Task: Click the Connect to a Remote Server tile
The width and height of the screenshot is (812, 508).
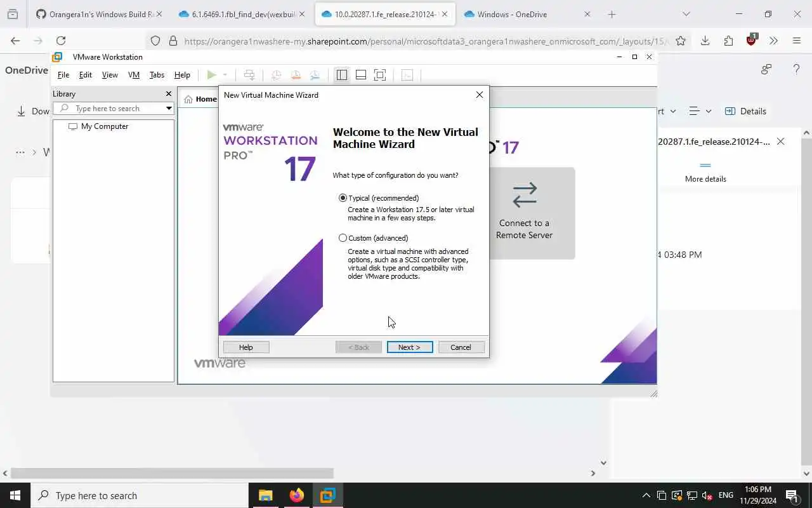Action: [525, 213]
